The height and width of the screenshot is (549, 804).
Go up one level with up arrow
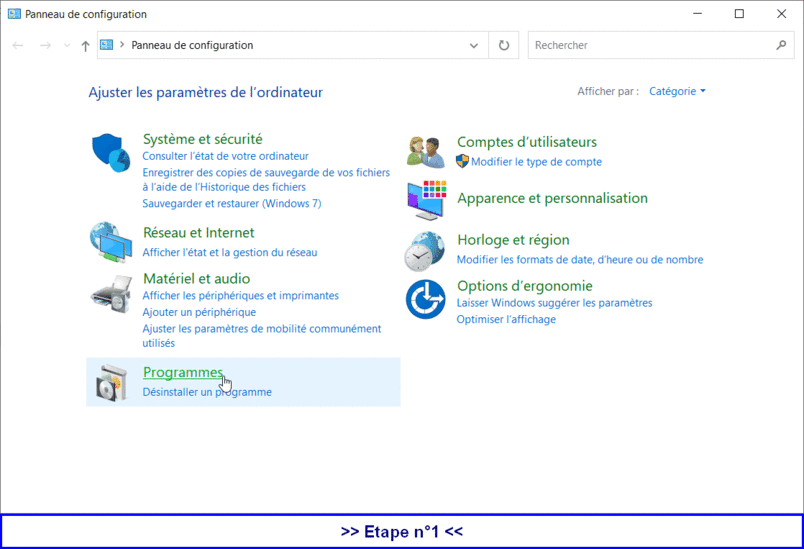pos(85,46)
